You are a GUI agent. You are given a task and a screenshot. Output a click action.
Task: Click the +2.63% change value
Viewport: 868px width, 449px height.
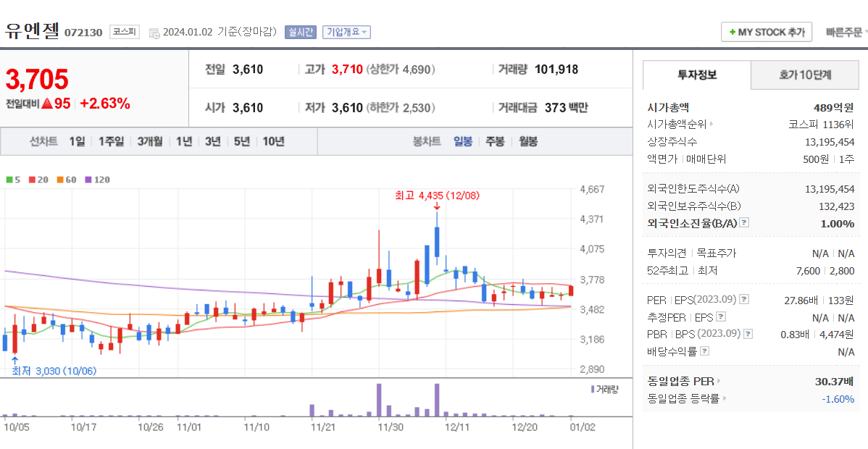[105, 104]
